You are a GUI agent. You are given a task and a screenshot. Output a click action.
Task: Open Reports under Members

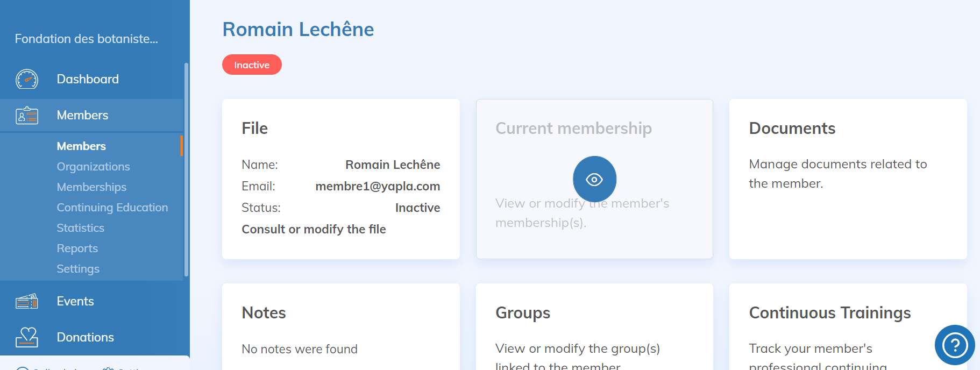coord(77,248)
